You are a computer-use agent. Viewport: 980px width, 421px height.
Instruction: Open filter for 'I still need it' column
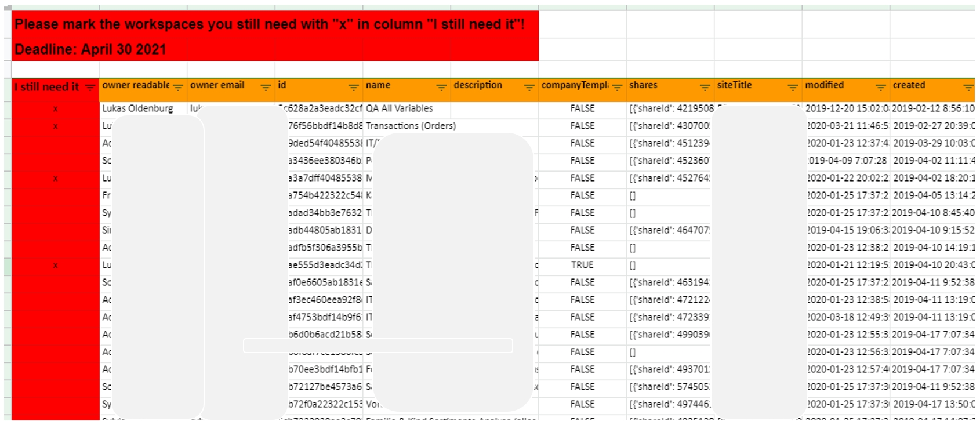(x=90, y=88)
